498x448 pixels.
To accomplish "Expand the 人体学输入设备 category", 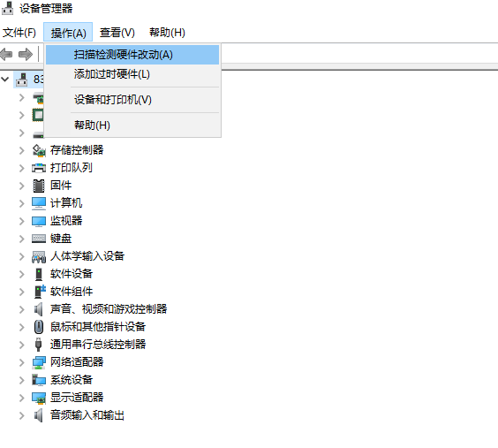I will point(21,256).
